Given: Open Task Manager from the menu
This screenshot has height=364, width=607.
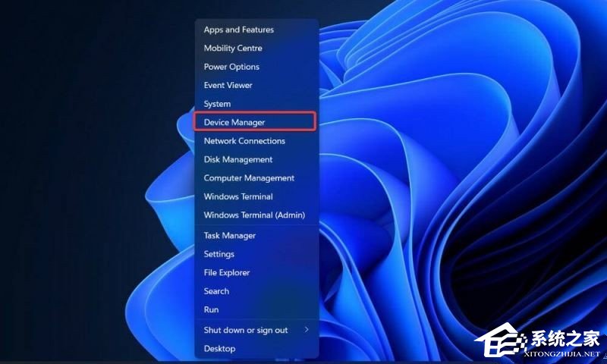Looking at the screenshot, I should 229,236.
